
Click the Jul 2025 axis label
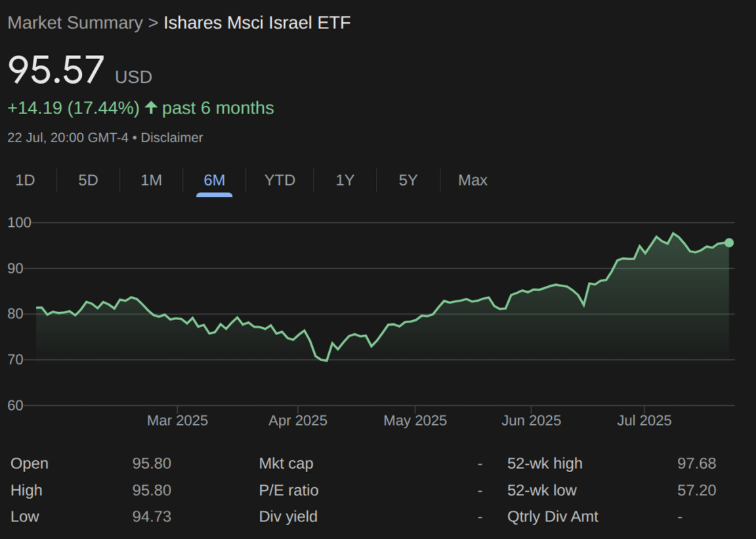644,420
